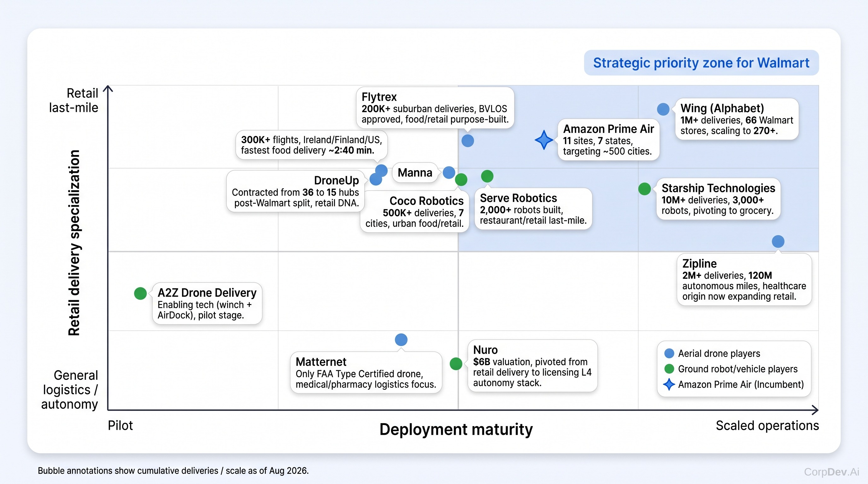This screenshot has height=484, width=868.
Task: Click the bubble annotations footnote text
Action: (x=173, y=470)
